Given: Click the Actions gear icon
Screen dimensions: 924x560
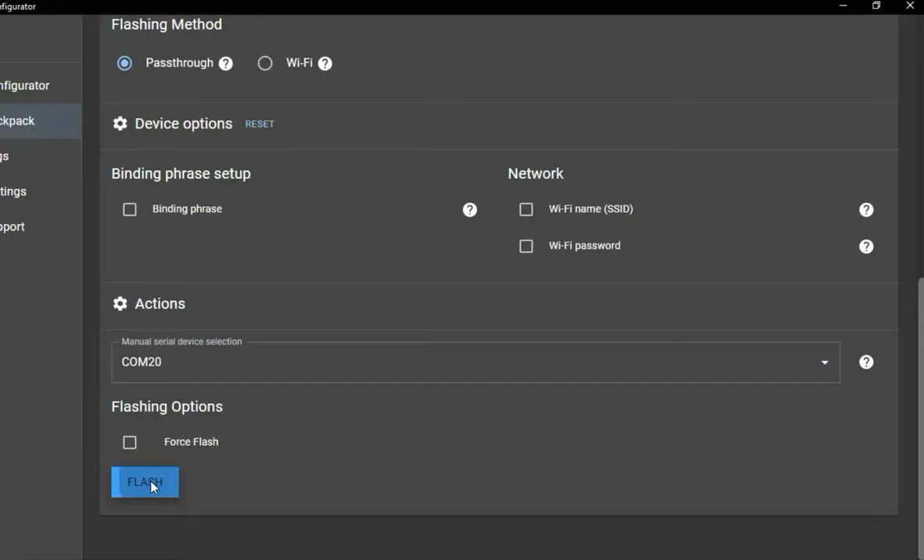Looking at the screenshot, I should [x=120, y=303].
